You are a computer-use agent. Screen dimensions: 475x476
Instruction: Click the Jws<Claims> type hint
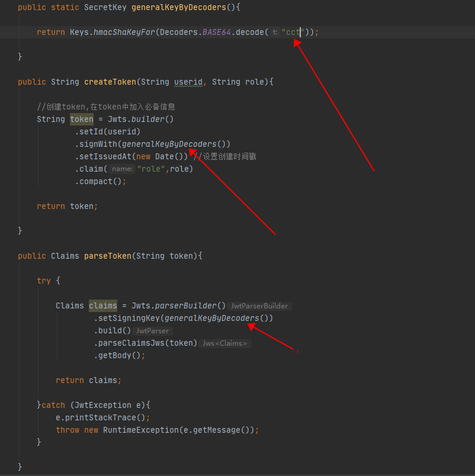pyautogui.click(x=224, y=343)
